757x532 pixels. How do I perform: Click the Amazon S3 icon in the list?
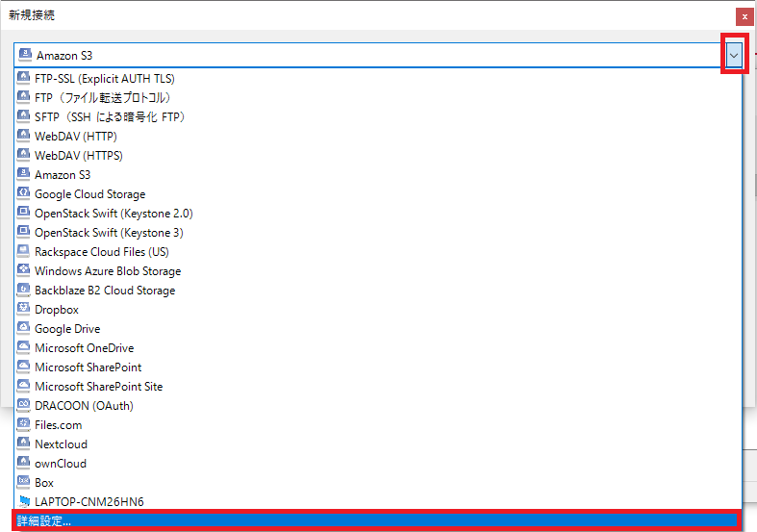coord(23,174)
